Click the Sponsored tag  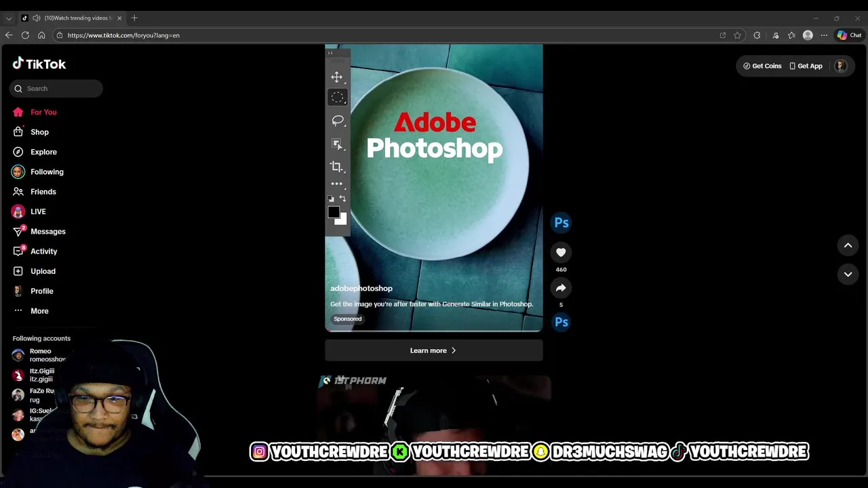[x=348, y=319]
